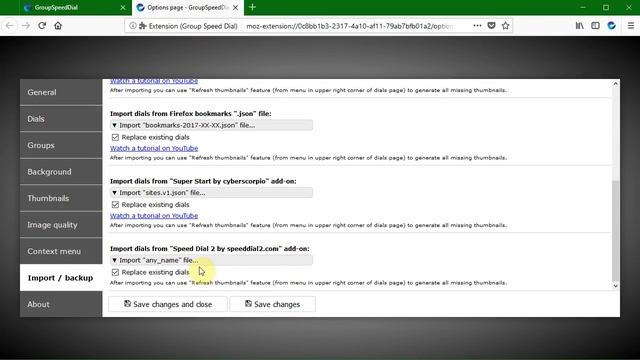Click heading Import dials from "Speed Dial 2 by speeddial2.com"
Viewport: 640px width, 360px height.
click(x=210, y=248)
